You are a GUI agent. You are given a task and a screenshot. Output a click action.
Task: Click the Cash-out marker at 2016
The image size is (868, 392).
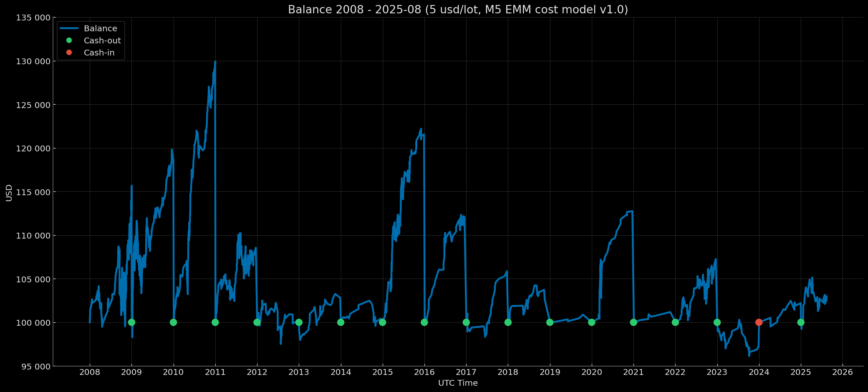pyautogui.click(x=424, y=322)
